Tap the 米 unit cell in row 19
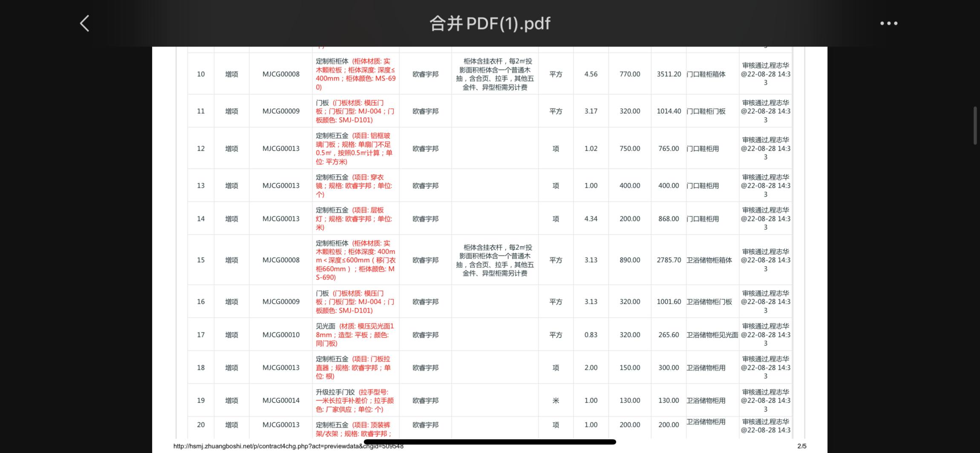This screenshot has height=453, width=980. pos(556,401)
